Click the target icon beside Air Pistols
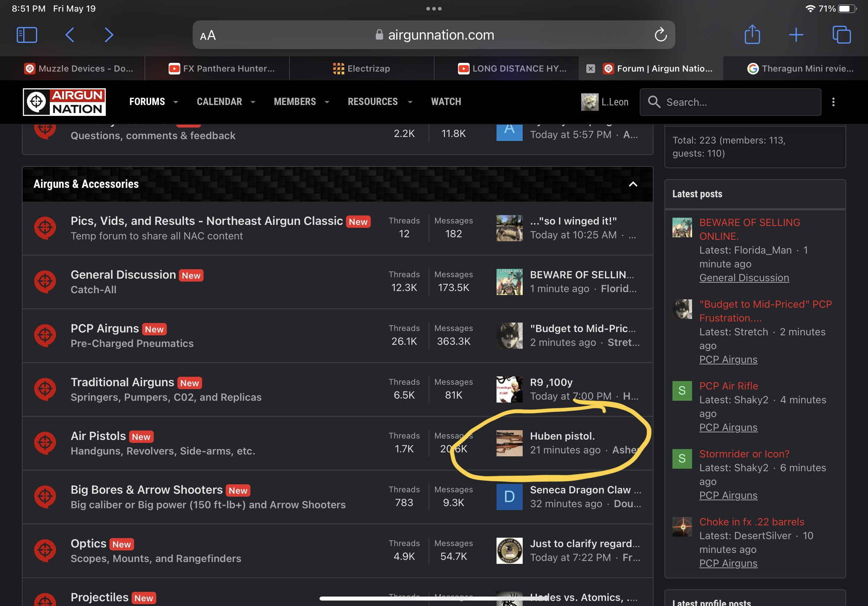Viewport: 868px width, 606px height. (45, 443)
